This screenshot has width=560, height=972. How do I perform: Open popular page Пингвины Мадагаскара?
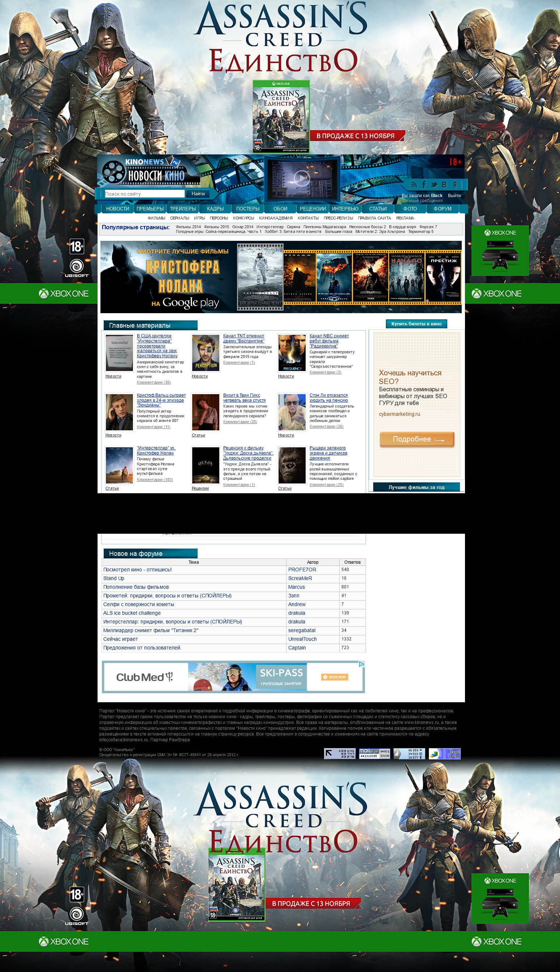coord(324,227)
